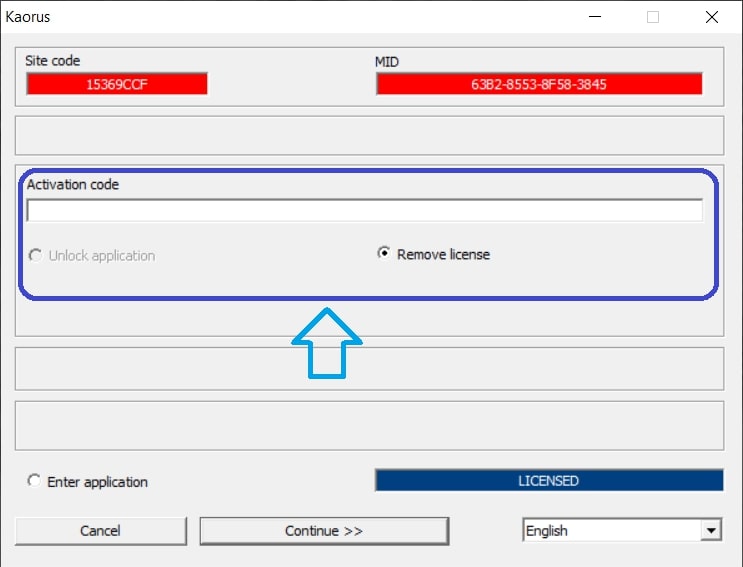The height and width of the screenshot is (567, 743).
Task: Click the Activation code label
Action: click(73, 184)
